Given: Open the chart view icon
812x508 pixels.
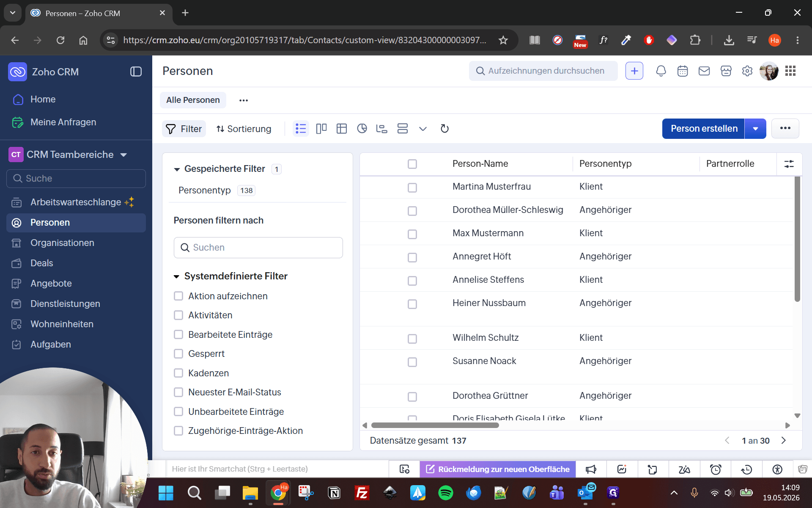Looking at the screenshot, I should click(x=362, y=129).
